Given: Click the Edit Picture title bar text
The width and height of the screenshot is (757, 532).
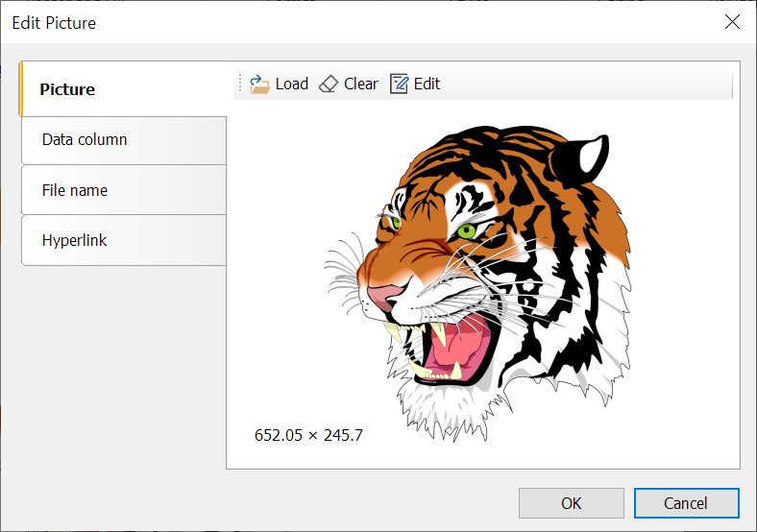Looking at the screenshot, I should click(x=54, y=22).
